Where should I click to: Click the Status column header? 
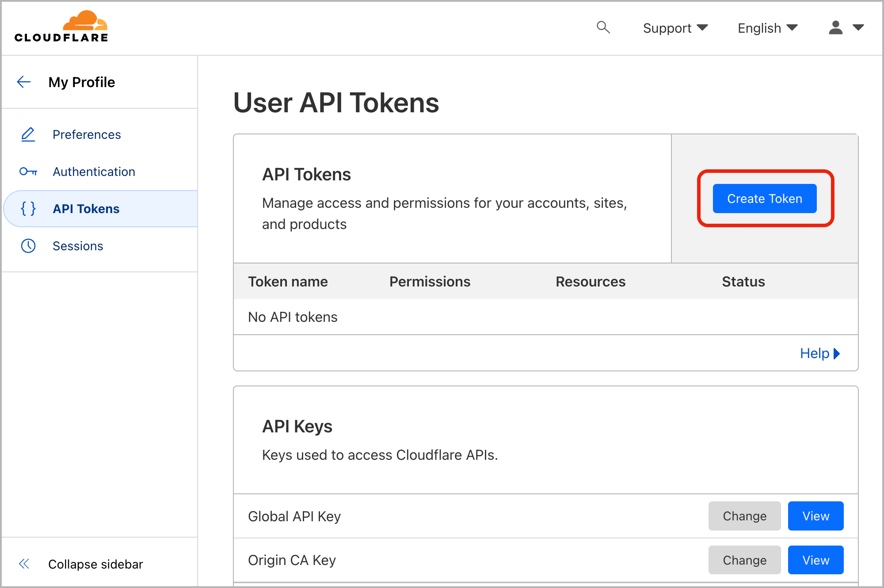pos(743,282)
